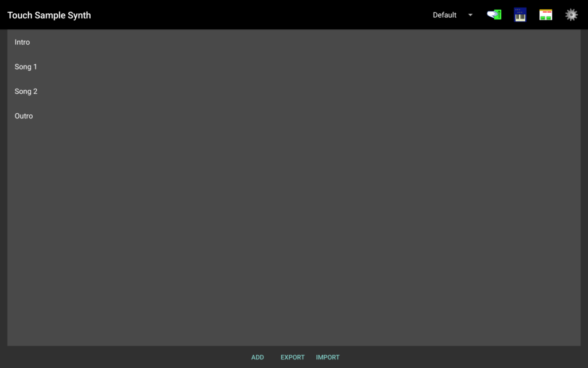Choose Song 2 in the list

coord(26,91)
